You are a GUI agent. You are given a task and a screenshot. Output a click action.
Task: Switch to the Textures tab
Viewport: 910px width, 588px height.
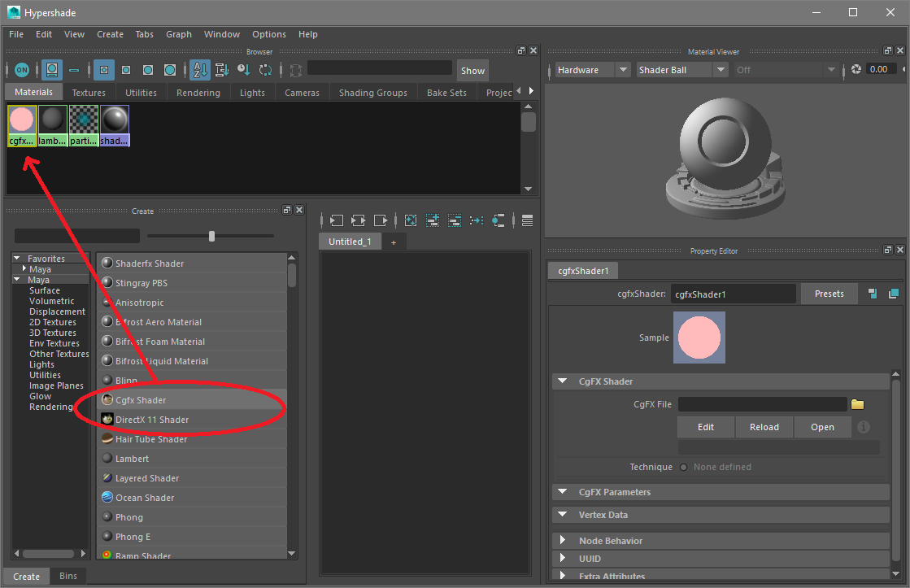pos(88,92)
